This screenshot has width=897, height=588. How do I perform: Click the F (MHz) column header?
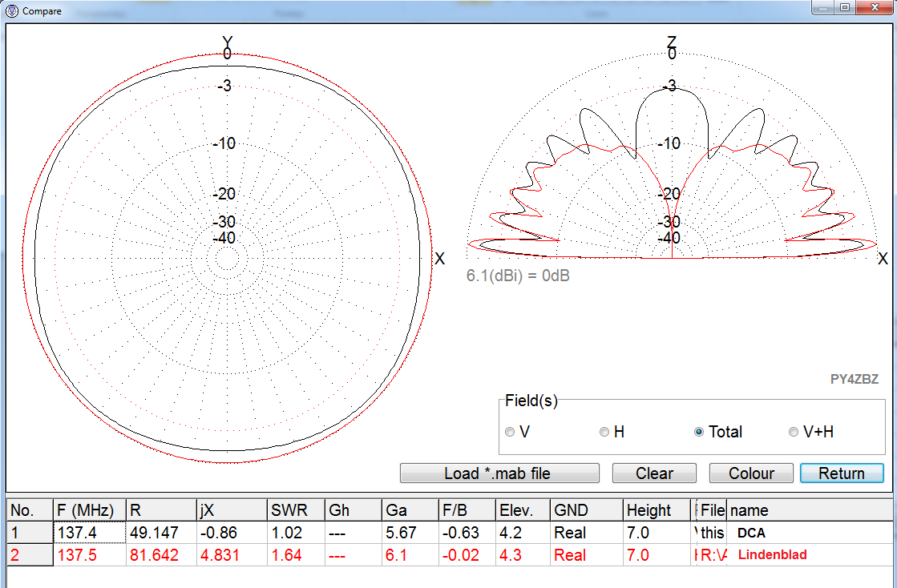[90, 510]
